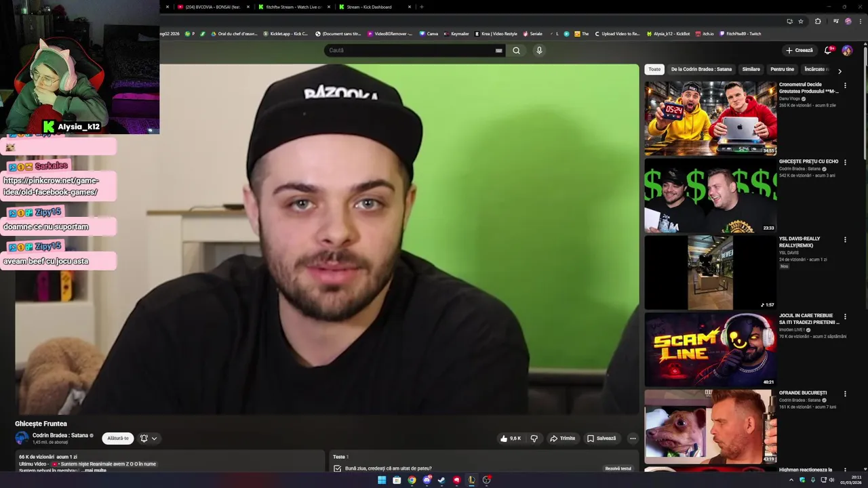Open options menu for OFRANDE BUCUREȘTI video
The image size is (868, 488).
tap(845, 394)
